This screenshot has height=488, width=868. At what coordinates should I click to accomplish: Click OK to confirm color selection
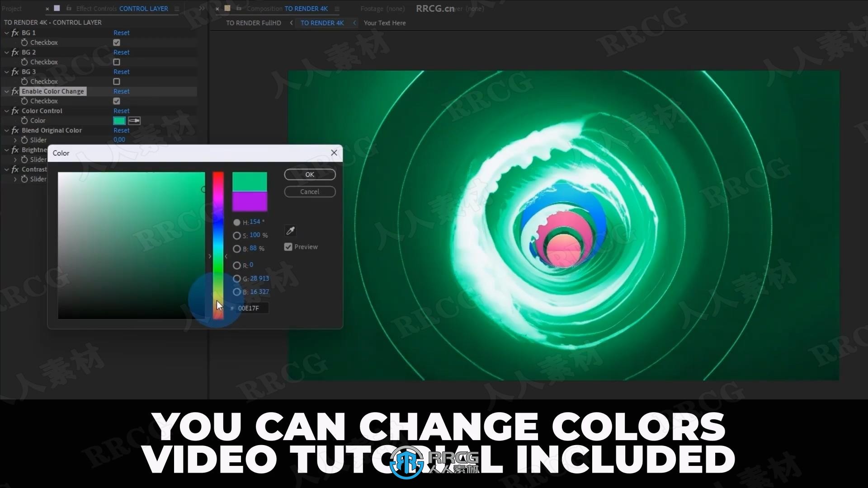[x=309, y=174]
